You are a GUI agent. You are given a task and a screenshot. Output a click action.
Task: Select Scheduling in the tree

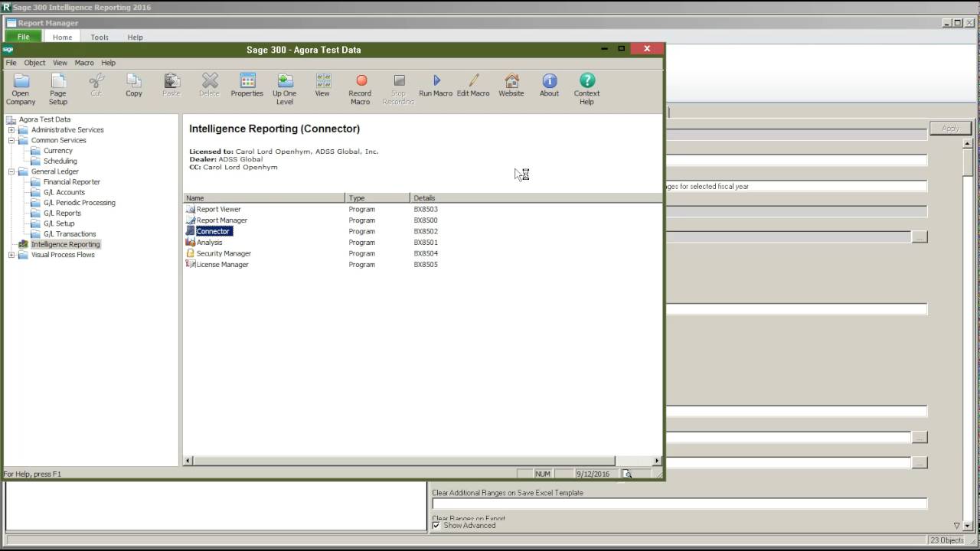[x=60, y=161]
